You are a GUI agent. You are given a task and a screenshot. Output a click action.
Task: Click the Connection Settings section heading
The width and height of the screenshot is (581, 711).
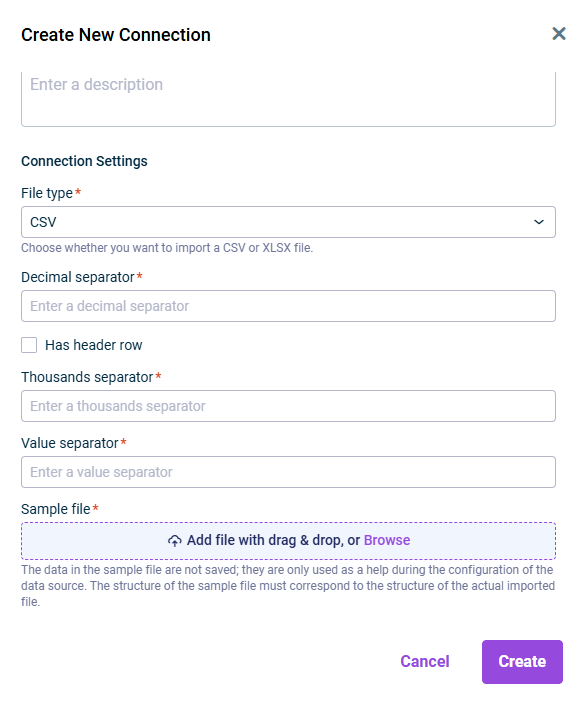pyautogui.click(x=84, y=161)
